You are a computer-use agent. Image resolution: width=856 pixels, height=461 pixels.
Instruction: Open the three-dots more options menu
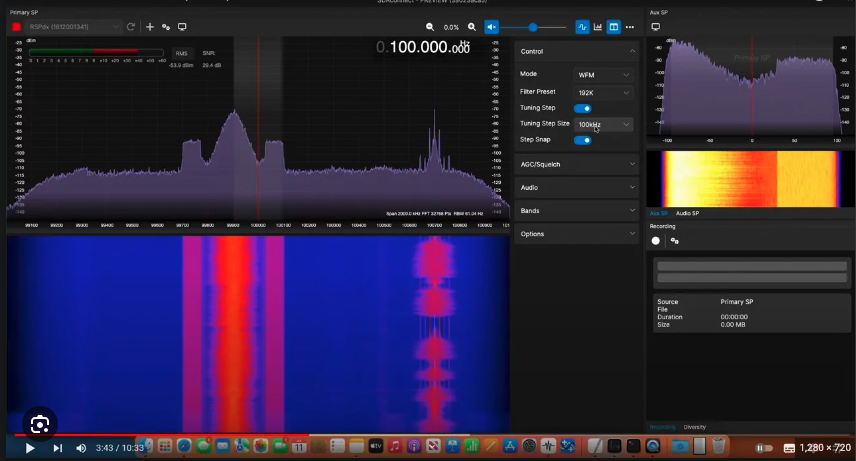click(630, 27)
